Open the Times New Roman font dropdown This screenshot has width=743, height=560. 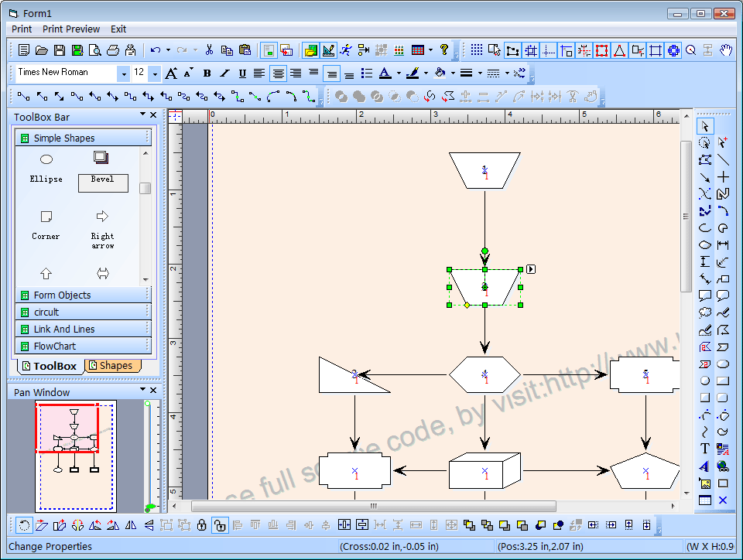tap(124, 73)
